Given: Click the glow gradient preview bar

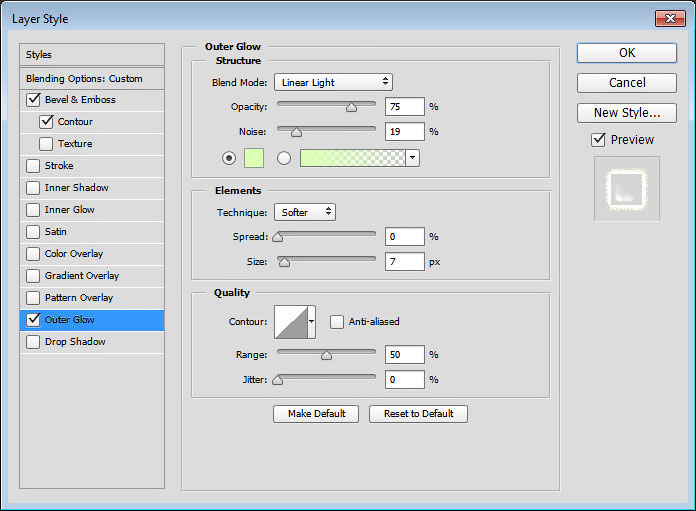Looking at the screenshot, I should (x=352, y=158).
